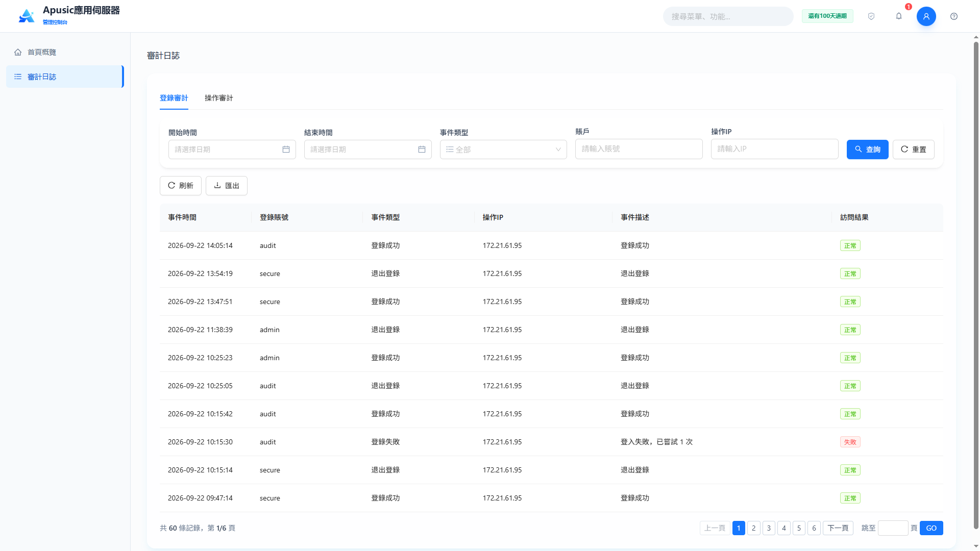Open the security shield icon in header
980x551 pixels.
click(871, 16)
